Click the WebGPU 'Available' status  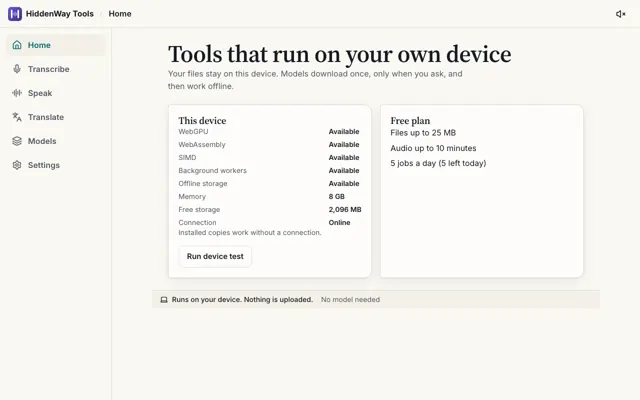[x=344, y=131]
